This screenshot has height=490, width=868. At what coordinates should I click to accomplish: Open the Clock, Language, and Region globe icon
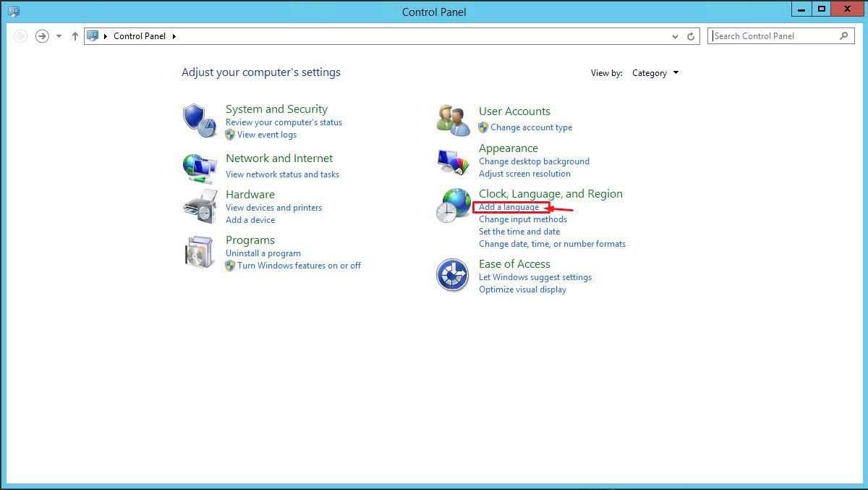tap(454, 206)
